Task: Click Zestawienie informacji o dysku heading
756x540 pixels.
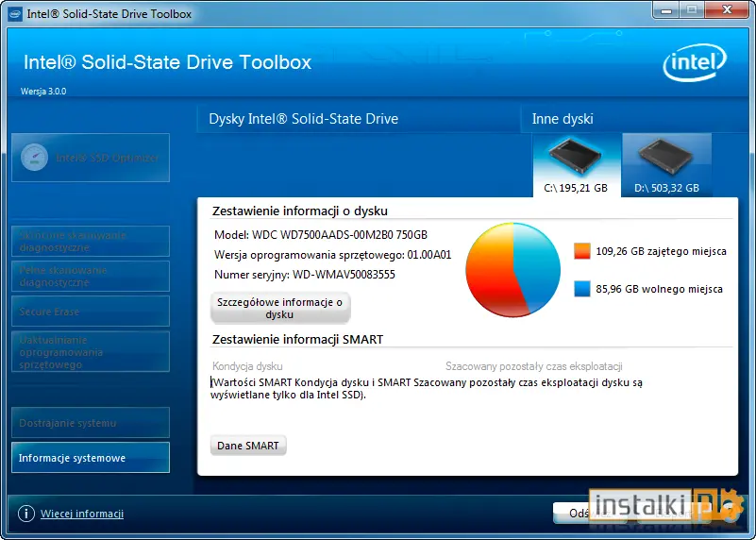Action: [x=300, y=211]
